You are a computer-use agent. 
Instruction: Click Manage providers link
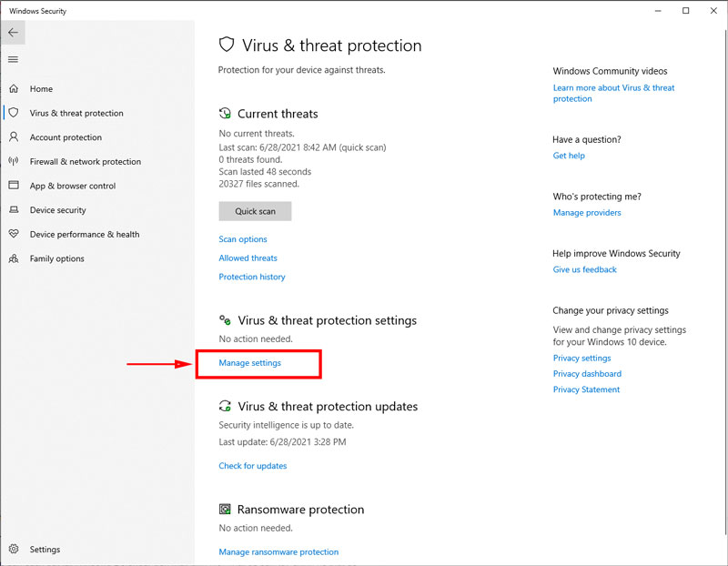[x=587, y=213]
